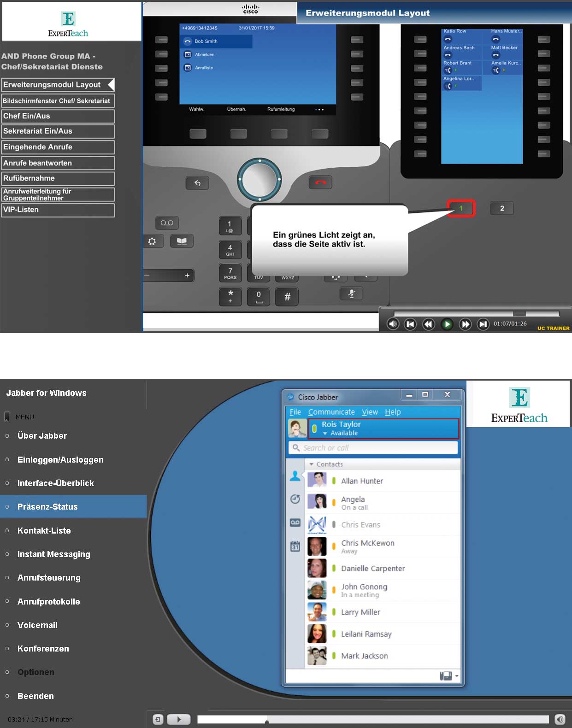Tap the 0 key on keypad
The height and width of the screenshot is (728, 572).
pyautogui.click(x=259, y=296)
